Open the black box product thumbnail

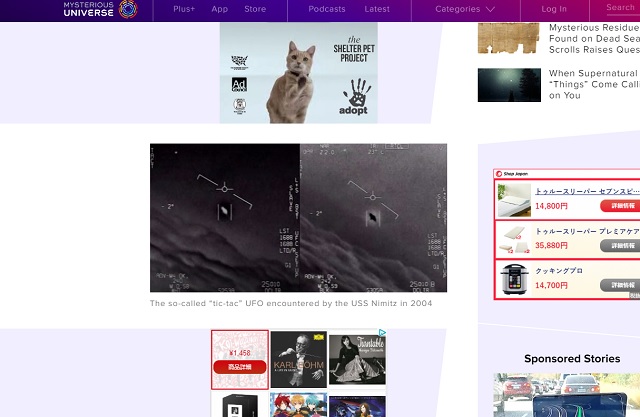(240, 404)
